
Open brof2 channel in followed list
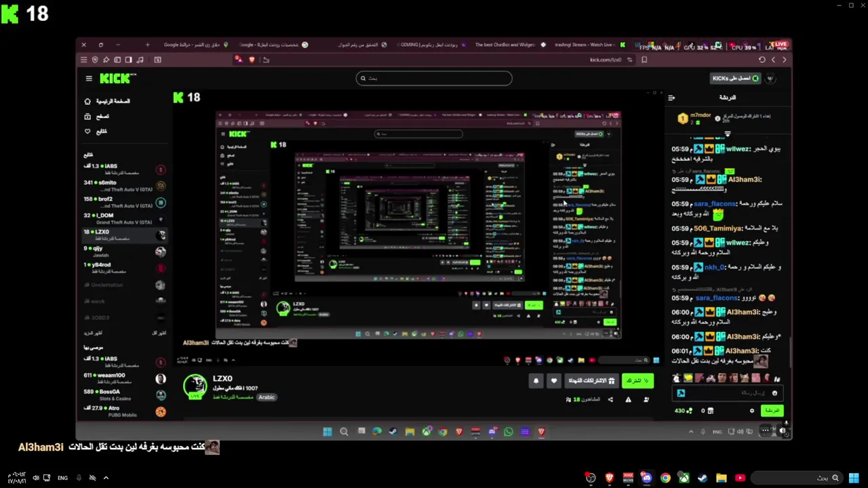(125, 202)
